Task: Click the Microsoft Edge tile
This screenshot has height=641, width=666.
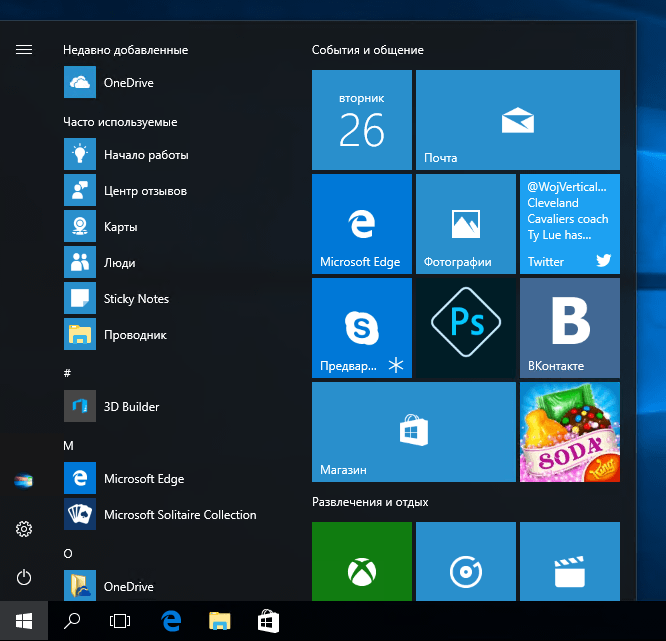Action: tap(362, 224)
